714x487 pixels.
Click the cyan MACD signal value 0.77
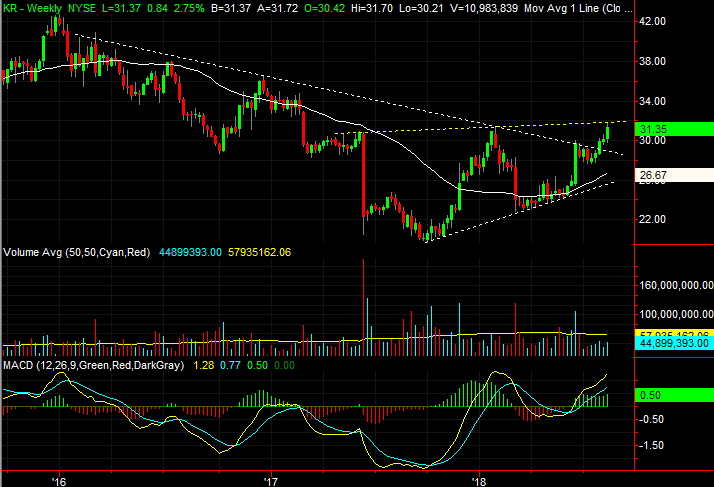(x=230, y=365)
